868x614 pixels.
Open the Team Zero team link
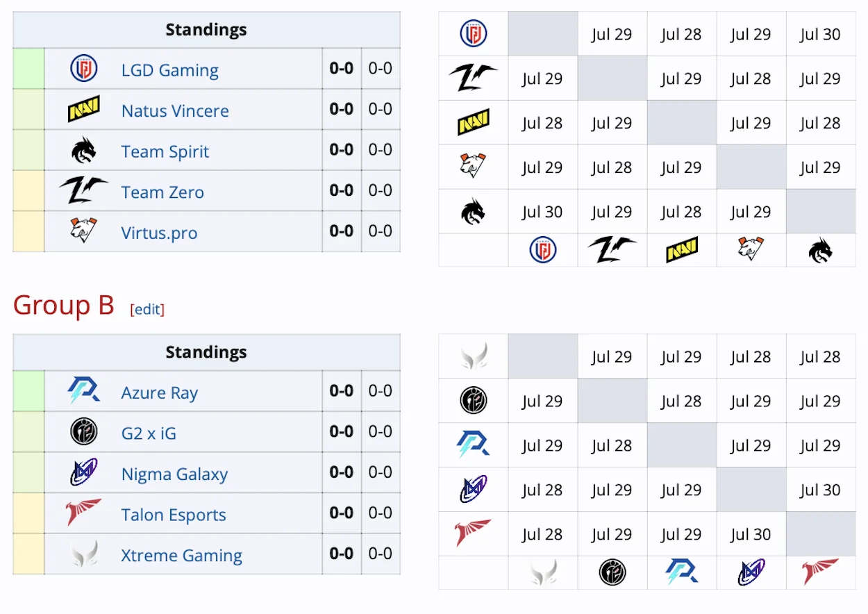click(162, 192)
